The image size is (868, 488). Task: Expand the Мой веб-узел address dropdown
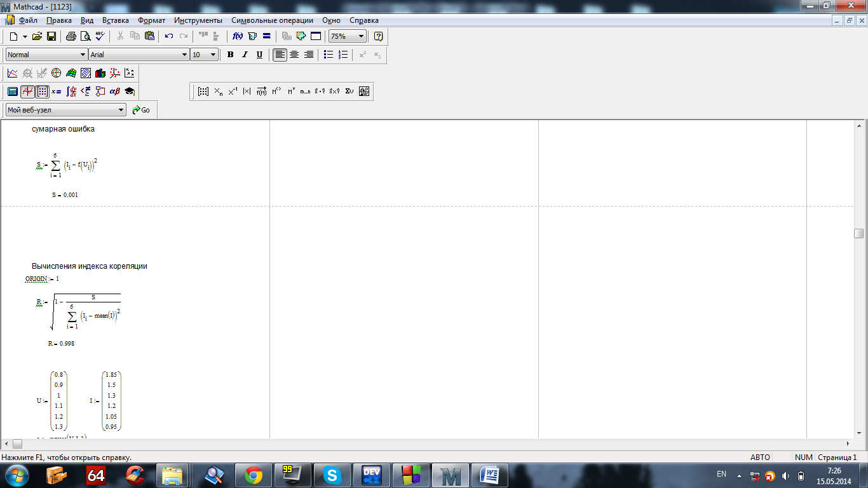coord(121,110)
